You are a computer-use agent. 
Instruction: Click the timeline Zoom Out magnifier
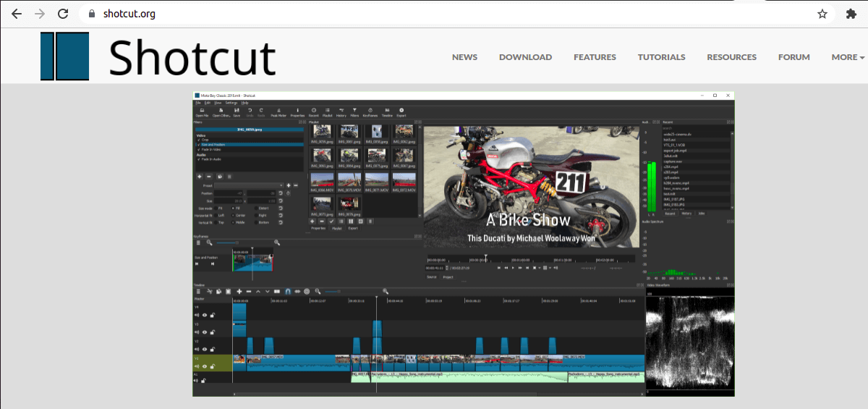click(318, 291)
